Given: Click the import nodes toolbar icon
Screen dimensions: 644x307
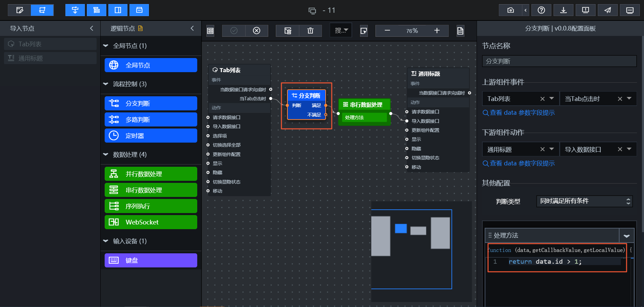Looking at the screenshot, I should point(75,10).
